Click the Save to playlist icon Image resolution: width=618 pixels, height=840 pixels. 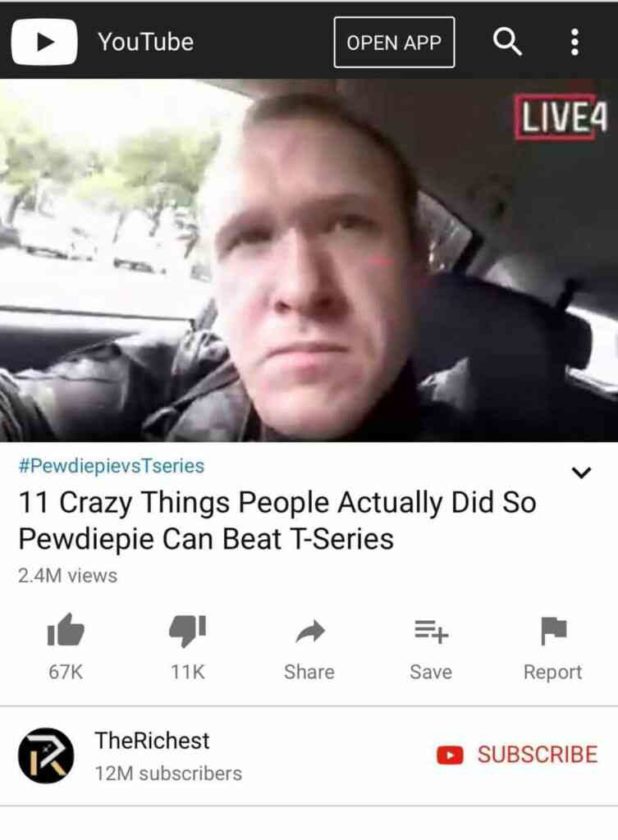point(431,631)
